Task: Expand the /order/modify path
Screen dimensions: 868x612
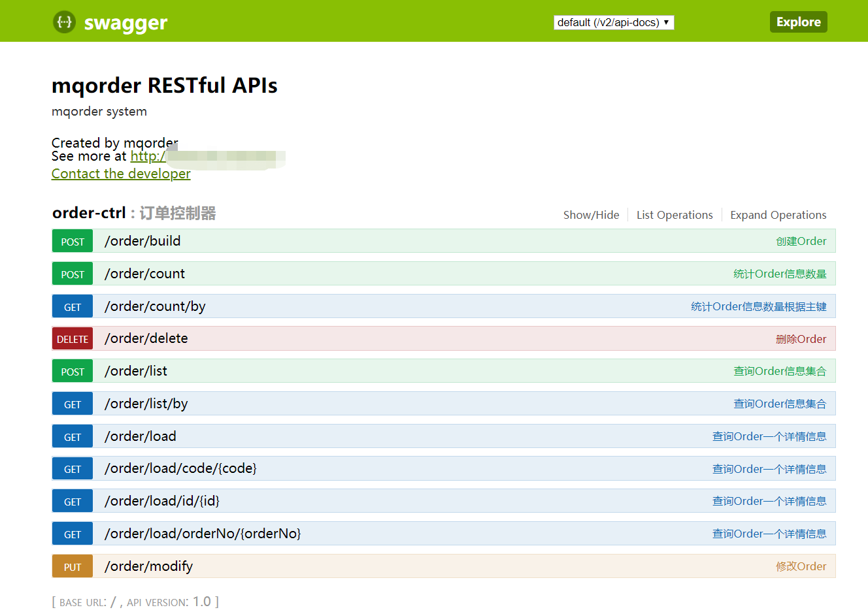Action: coord(149,566)
